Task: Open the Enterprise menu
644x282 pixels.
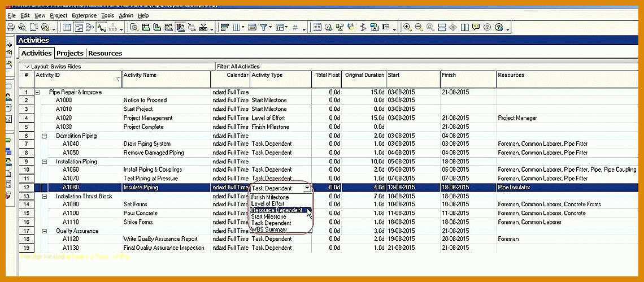Action: pos(84,16)
